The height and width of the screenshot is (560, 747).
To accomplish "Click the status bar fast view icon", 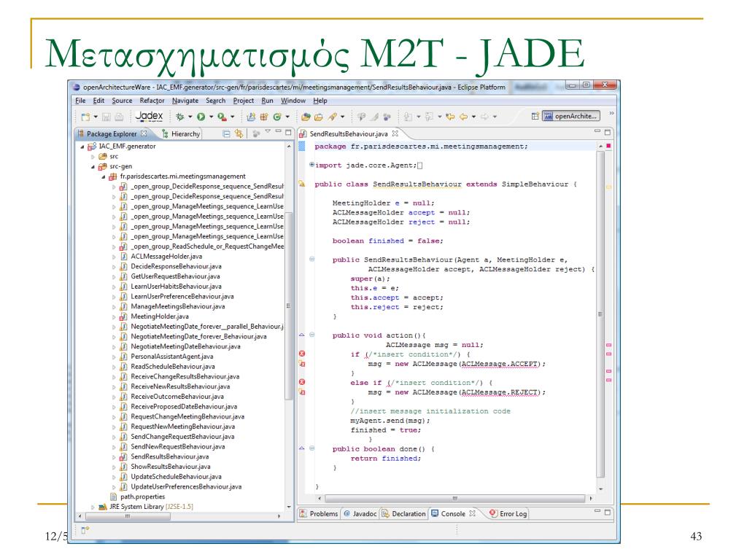I will [x=85, y=530].
